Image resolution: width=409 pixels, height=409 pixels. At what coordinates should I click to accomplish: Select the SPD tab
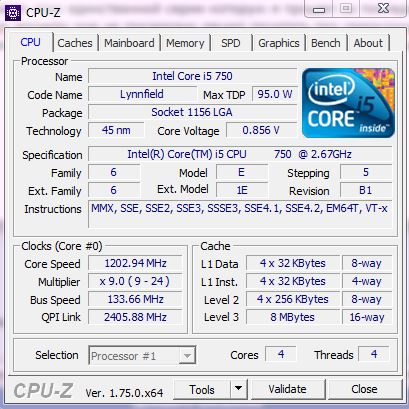click(x=231, y=43)
